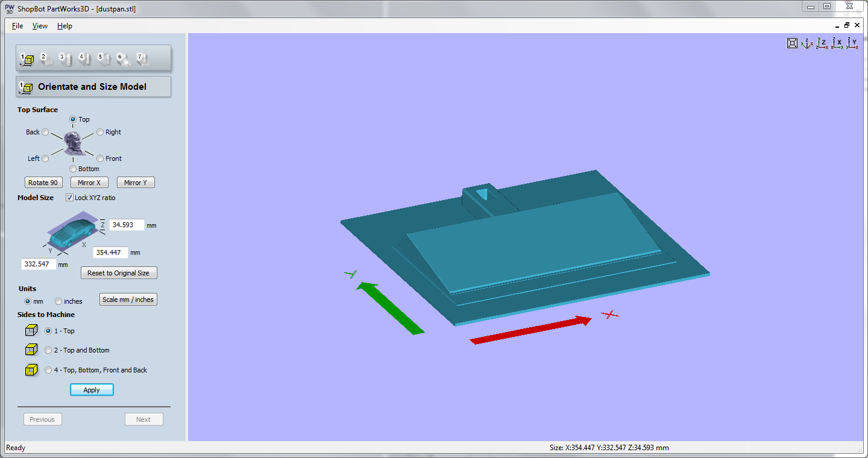Select step 1 Orientate and Size icon
This screenshot has width=868, height=458.
27,59
